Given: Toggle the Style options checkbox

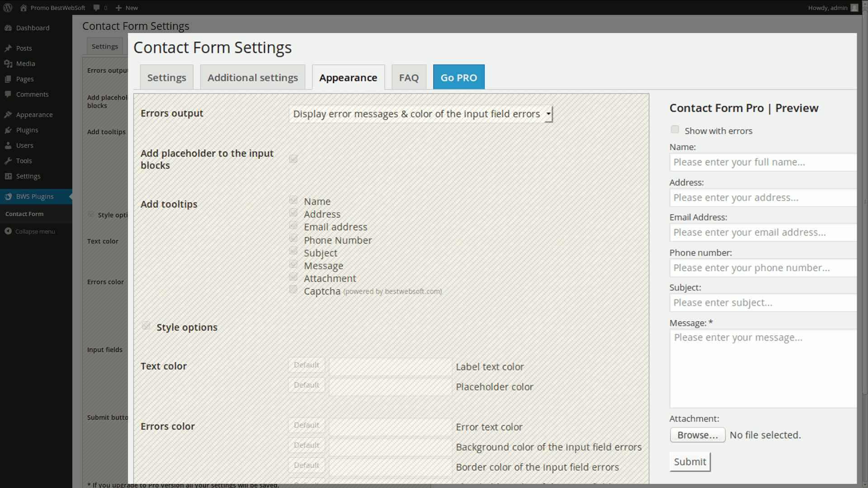Looking at the screenshot, I should point(146,326).
